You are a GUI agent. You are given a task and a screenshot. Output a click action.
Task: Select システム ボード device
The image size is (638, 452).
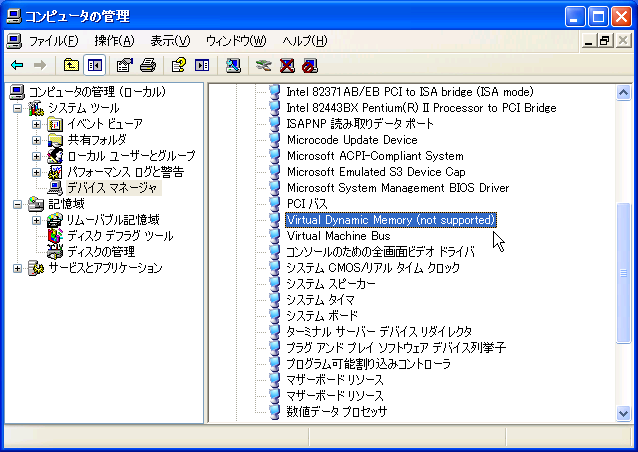point(322,316)
